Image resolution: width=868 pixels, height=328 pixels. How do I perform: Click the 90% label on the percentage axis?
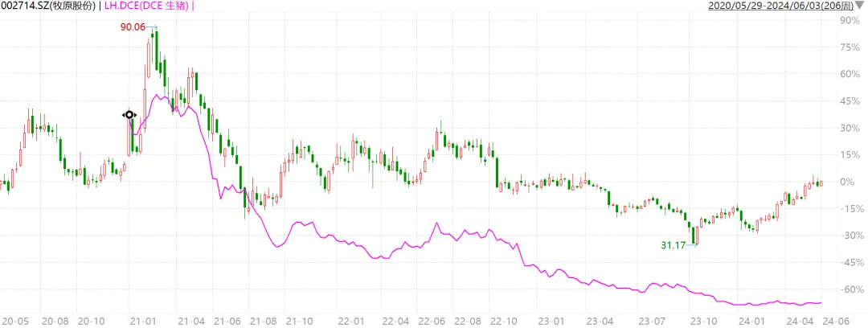850,21
